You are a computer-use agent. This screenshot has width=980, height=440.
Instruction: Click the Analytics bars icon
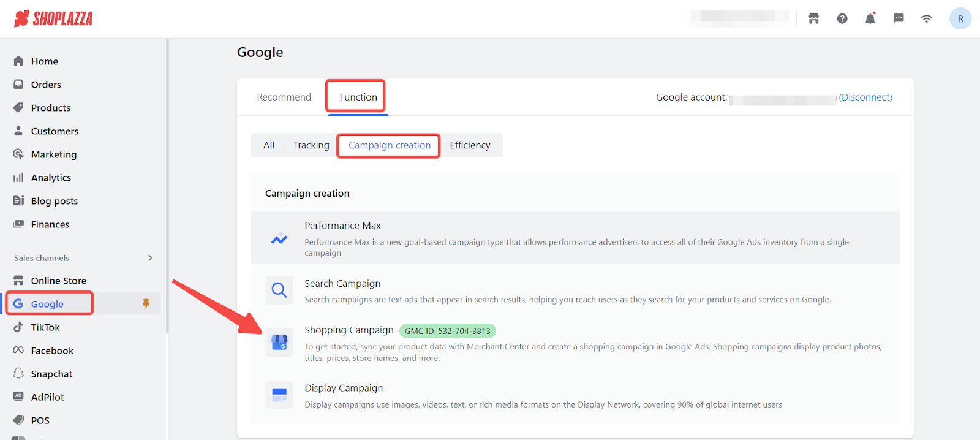pyautogui.click(x=18, y=177)
